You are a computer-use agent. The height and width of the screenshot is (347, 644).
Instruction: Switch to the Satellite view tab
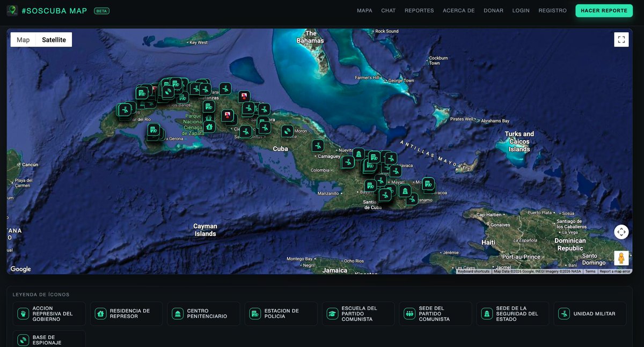54,40
